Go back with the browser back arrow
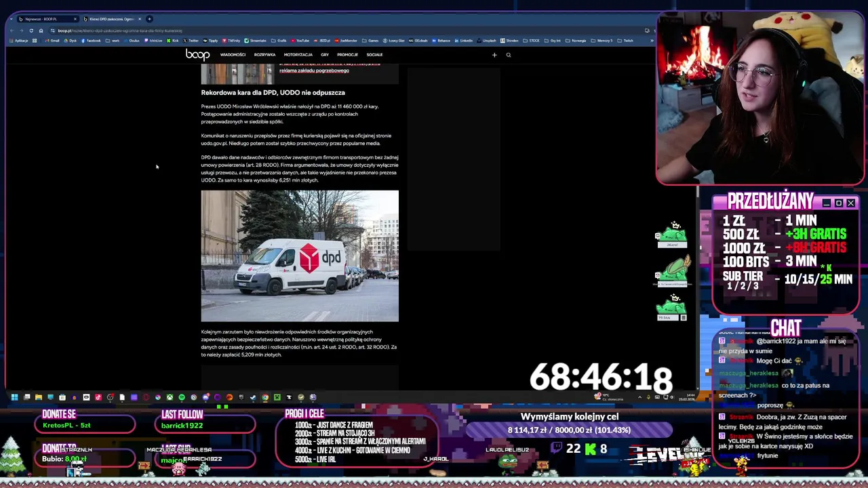This screenshot has height=488, width=868. [x=12, y=30]
